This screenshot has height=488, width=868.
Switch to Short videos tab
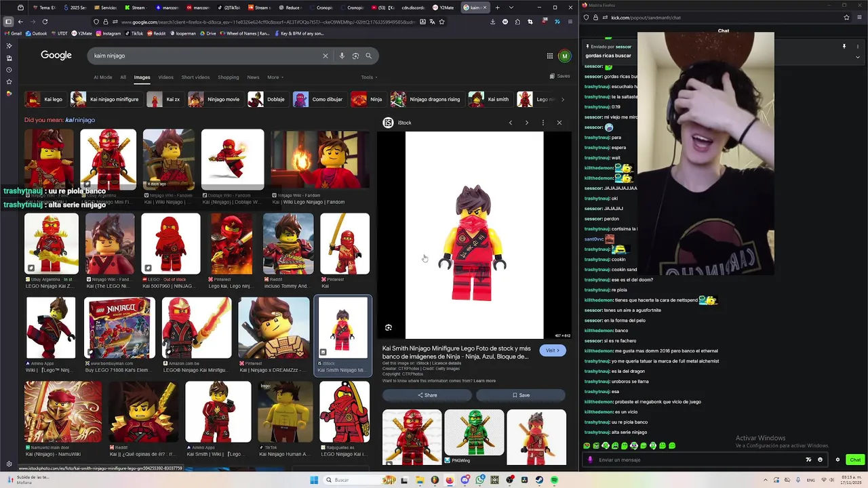pos(195,77)
